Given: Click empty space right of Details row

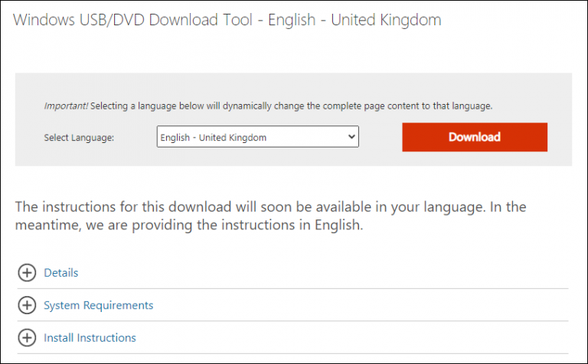Looking at the screenshot, I should coord(345,273).
